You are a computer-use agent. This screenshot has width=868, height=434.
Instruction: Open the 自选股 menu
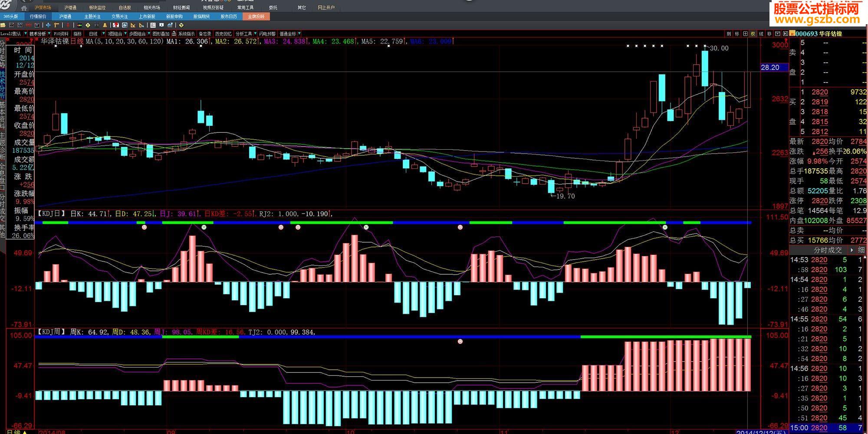125,8
